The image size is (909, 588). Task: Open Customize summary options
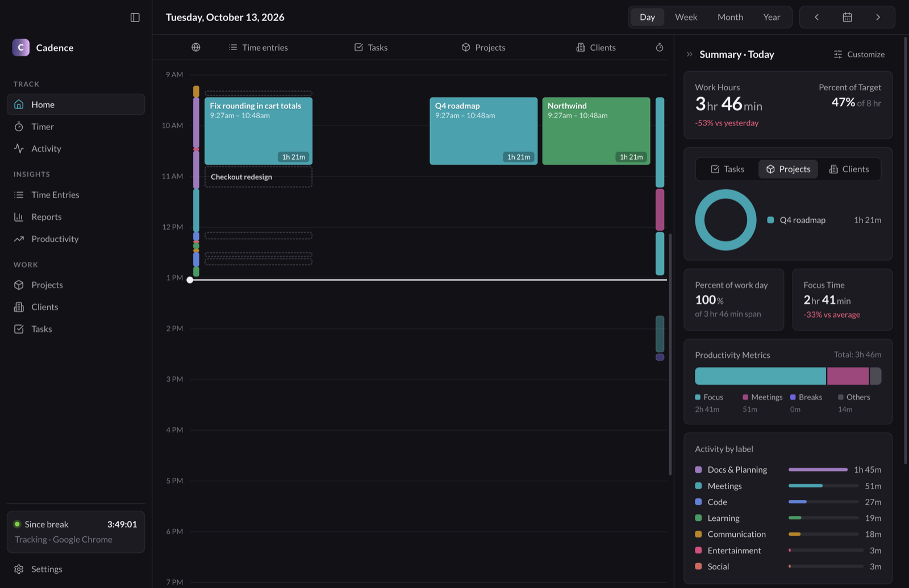(x=859, y=55)
